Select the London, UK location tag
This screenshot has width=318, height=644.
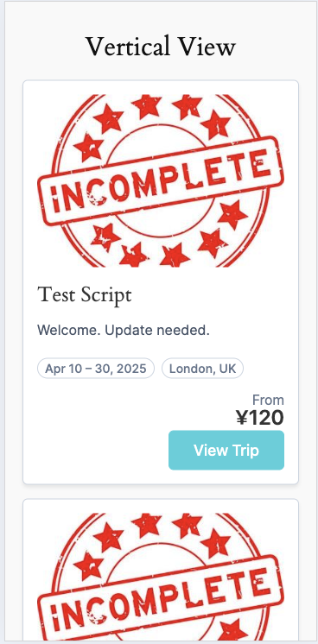tap(202, 369)
